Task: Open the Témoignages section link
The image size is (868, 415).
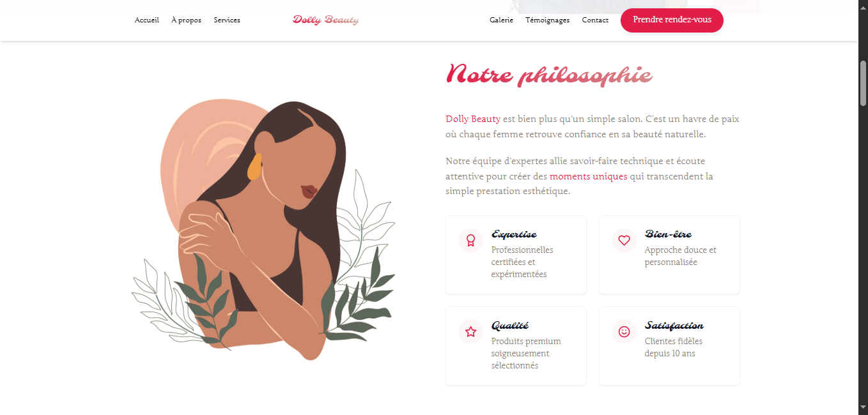Action: pyautogui.click(x=548, y=20)
